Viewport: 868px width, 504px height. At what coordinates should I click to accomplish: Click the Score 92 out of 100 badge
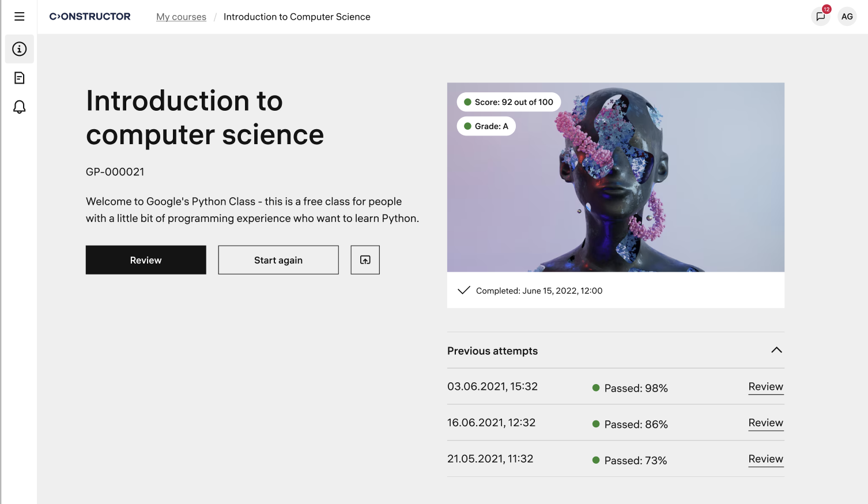508,102
